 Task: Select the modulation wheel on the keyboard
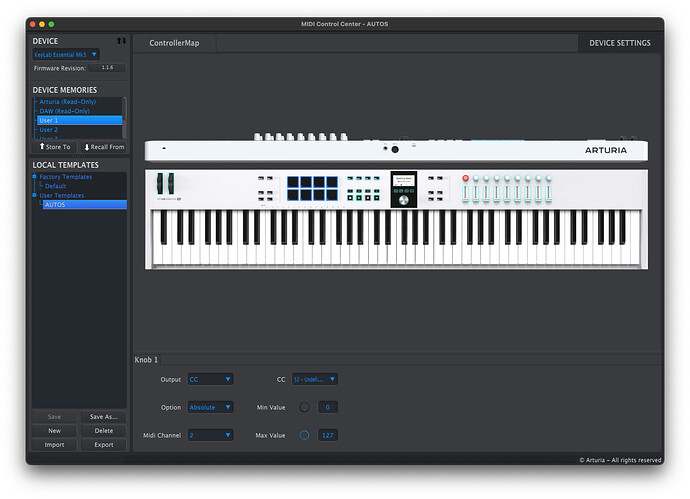click(x=171, y=183)
